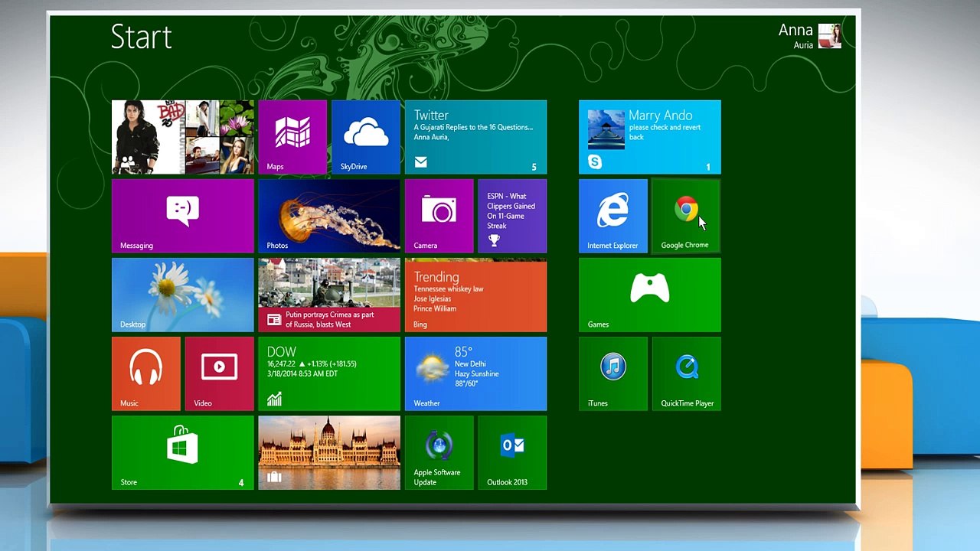980x551 pixels.
Task: Open the People collage tile
Action: (182, 137)
